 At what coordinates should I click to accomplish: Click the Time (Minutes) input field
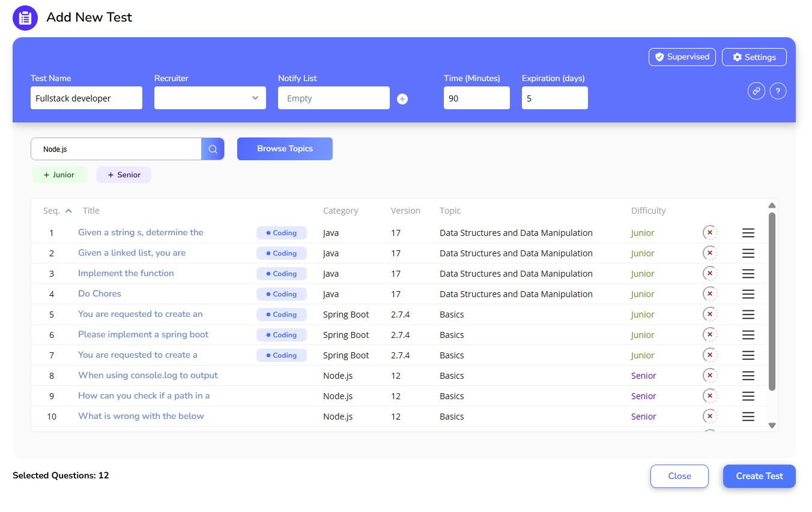click(x=476, y=98)
